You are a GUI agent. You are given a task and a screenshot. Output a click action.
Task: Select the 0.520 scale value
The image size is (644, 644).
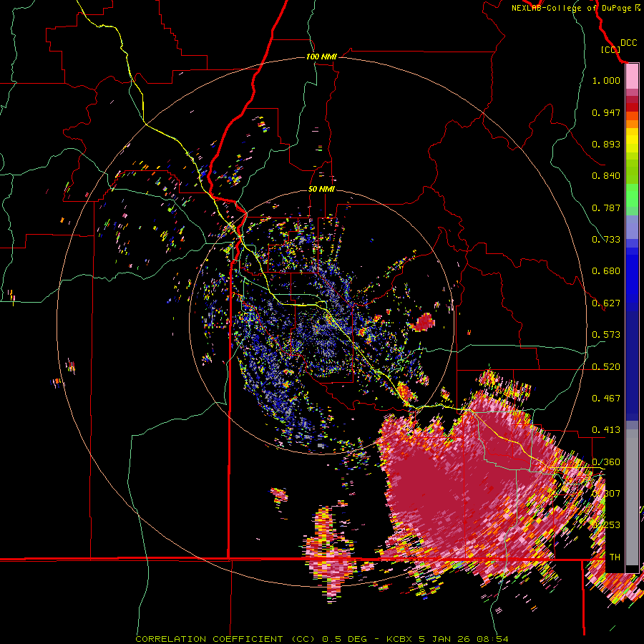pos(606,367)
